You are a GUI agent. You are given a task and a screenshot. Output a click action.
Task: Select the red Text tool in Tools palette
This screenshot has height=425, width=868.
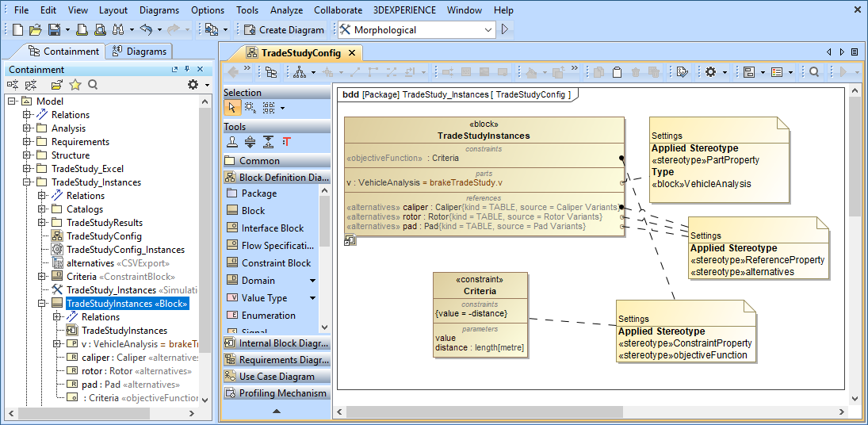click(x=286, y=143)
